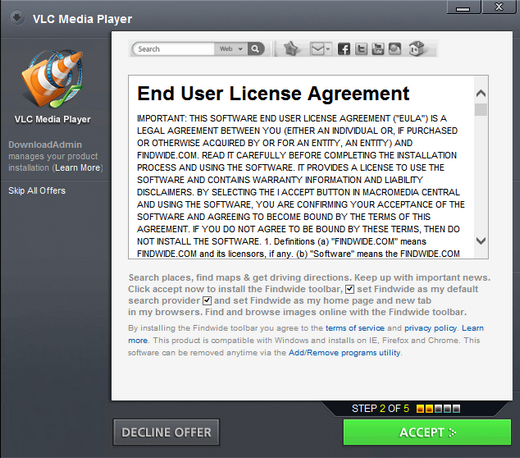
Task: Click the YouTube toolbar icon
Action: [378, 49]
